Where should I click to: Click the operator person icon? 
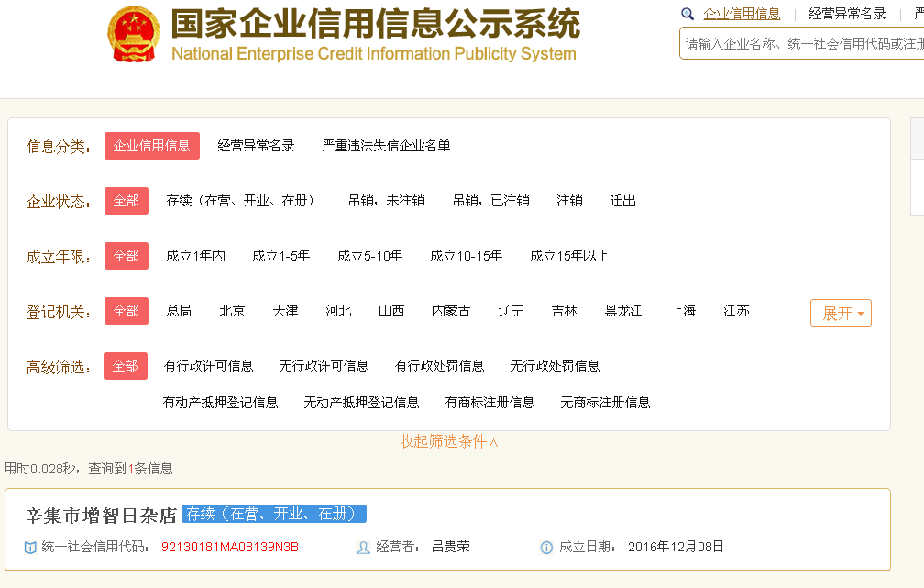click(363, 548)
